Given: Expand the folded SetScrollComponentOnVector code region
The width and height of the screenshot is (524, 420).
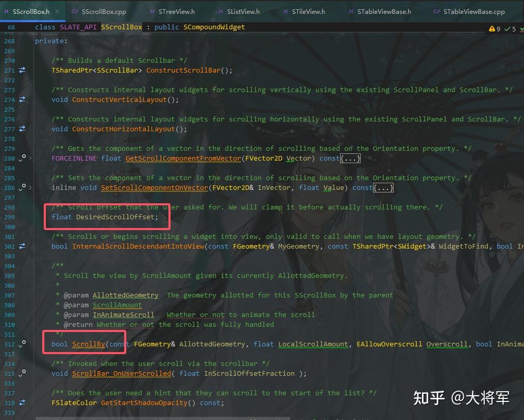Looking at the screenshot, I should [384, 187].
